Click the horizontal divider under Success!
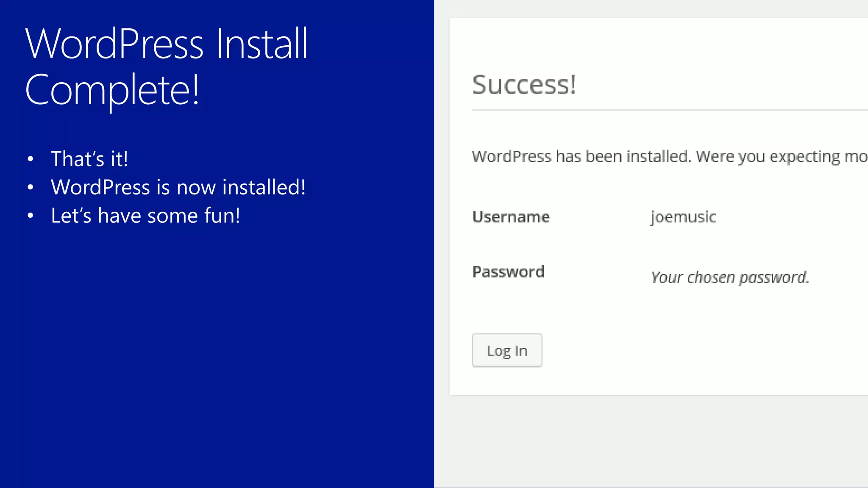Screen dimensions: 868x488 point(670,110)
